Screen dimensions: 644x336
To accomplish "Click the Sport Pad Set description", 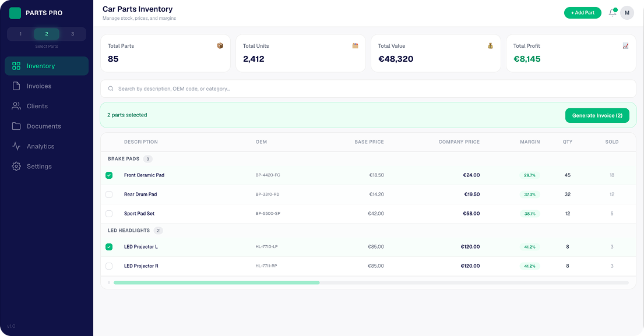I will (139, 214).
